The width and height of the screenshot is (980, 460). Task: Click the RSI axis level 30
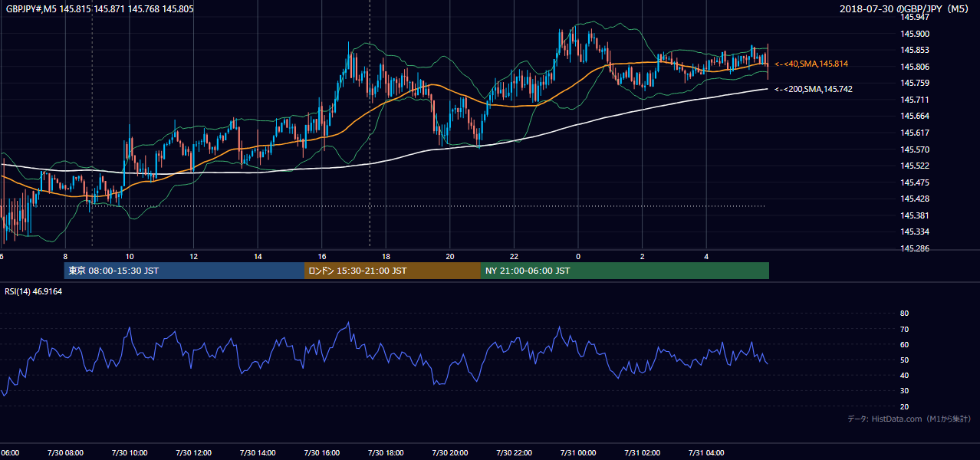tap(904, 391)
